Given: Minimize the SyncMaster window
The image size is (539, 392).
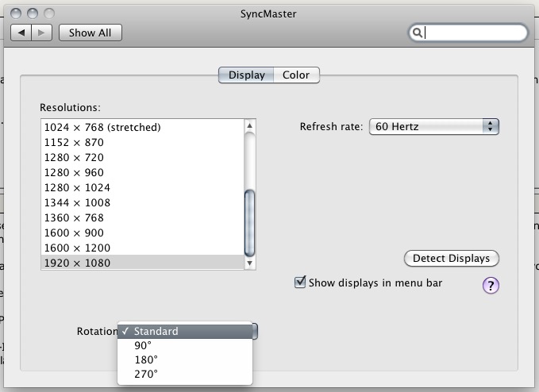Looking at the screenshot, I should [x=33, y=13].
